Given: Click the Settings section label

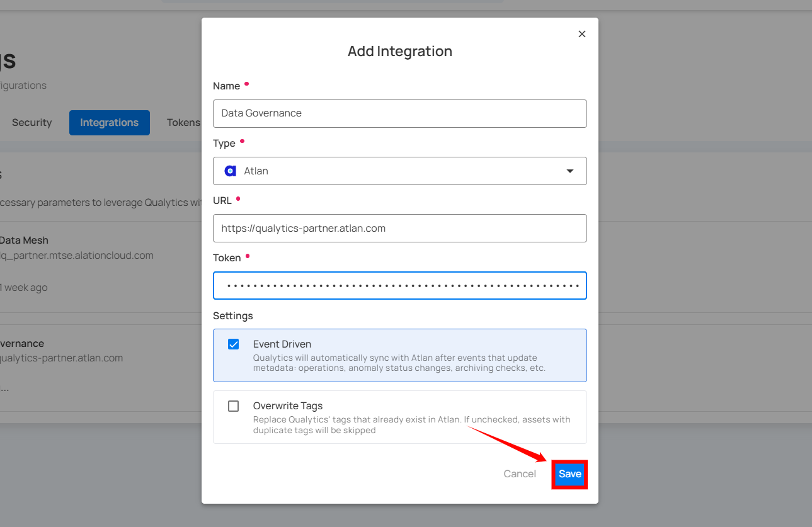Looking at the screenshot, I should point(232,315).
